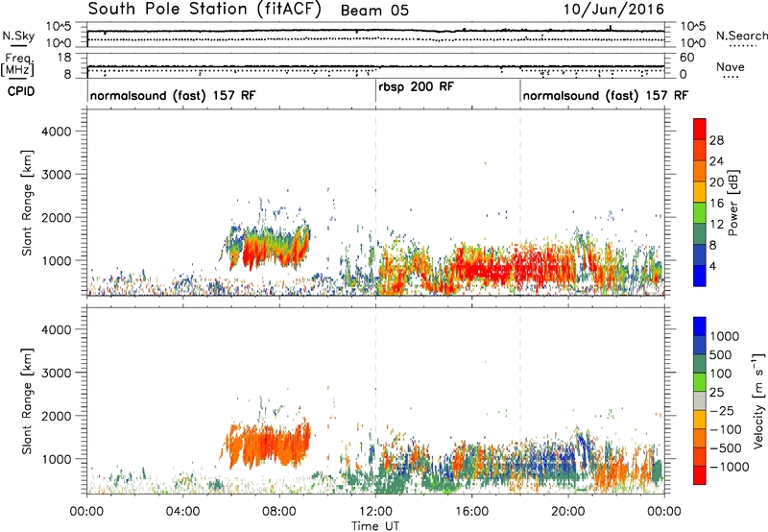Click the 4000 tick of the power panel
Viewport: 768px width, 532px height.
click(x=56, y=132)
